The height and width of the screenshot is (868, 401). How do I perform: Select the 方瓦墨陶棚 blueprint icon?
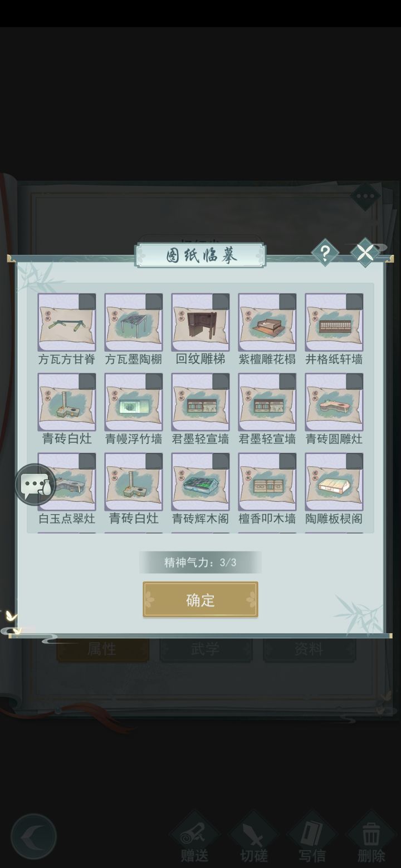coord(134,323)
